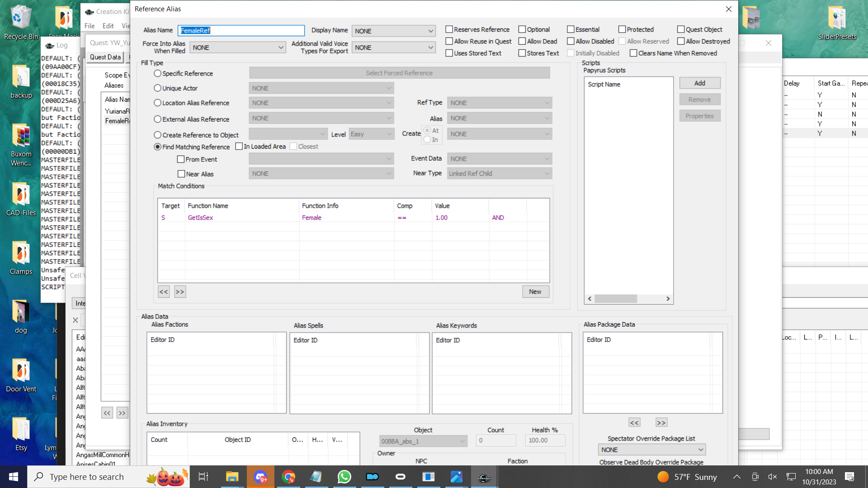Viewport: 868px width, 488px height.
Task: Check Quest Object option
Action: point(681,29)
